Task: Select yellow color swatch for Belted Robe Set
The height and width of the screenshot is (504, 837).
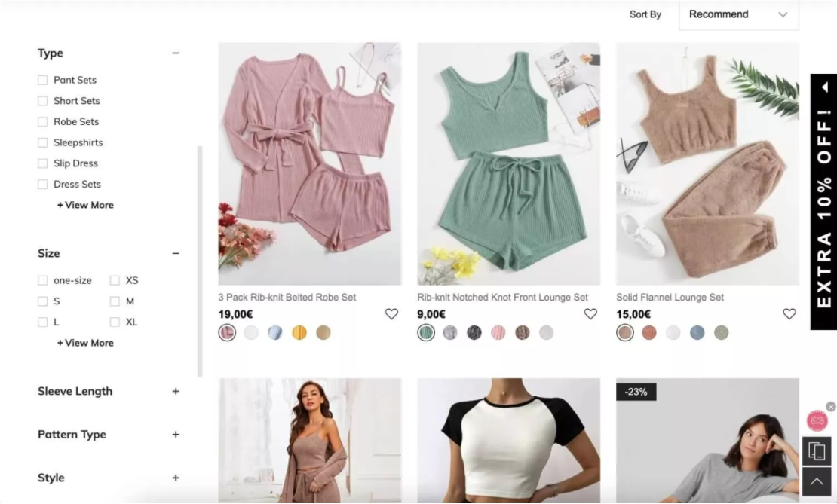Action: coord(299,332)
